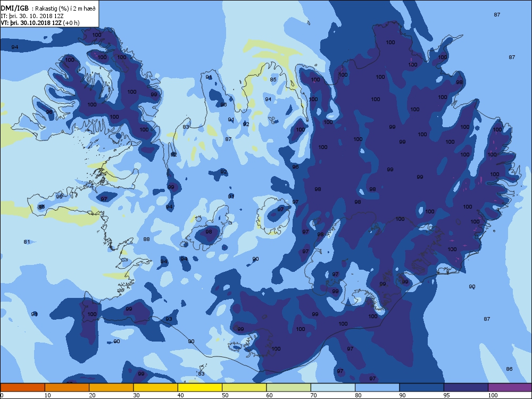
Task: Click the 81 value on the west edge
Action: 27,242
